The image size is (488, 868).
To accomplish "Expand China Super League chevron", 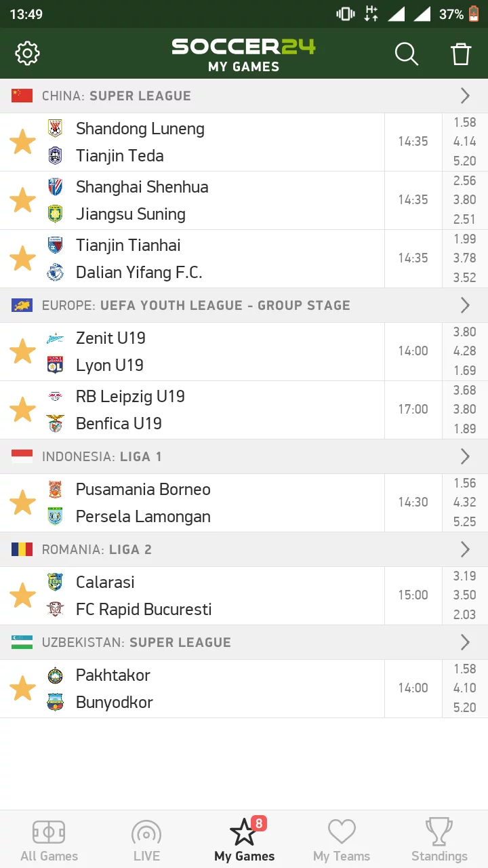I will pyautogui.click(x=465, y=96).
